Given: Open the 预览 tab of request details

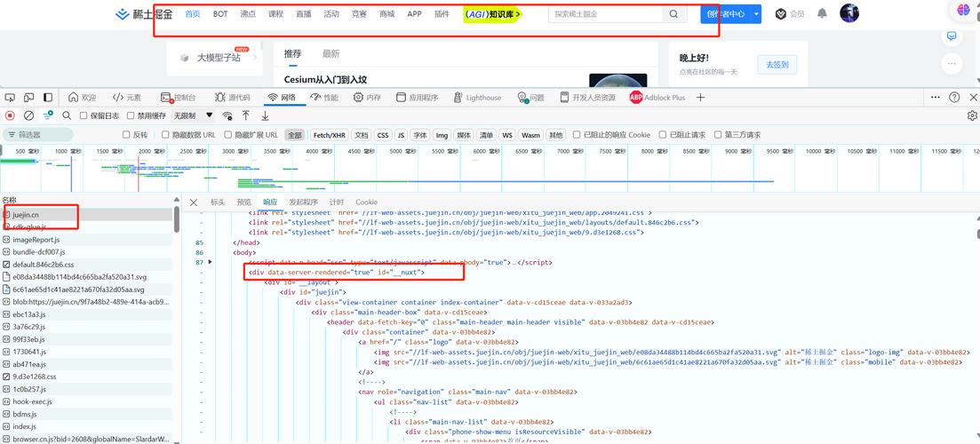Looking at the screenshot, I should tap(243, 202).
